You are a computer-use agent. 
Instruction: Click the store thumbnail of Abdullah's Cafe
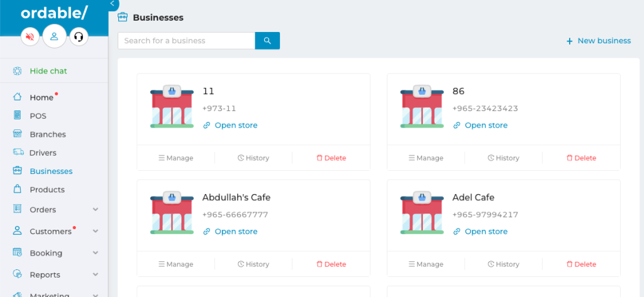[x=172, y=213]
